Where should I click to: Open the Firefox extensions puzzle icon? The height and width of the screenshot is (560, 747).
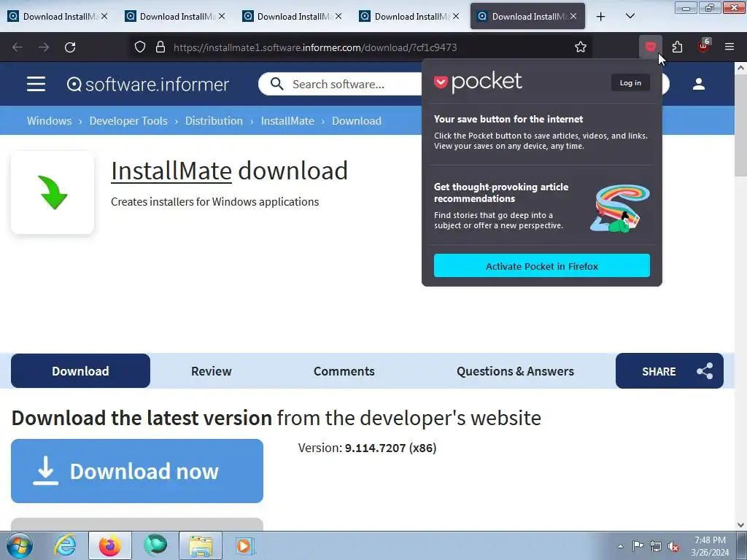pos(677,47)
